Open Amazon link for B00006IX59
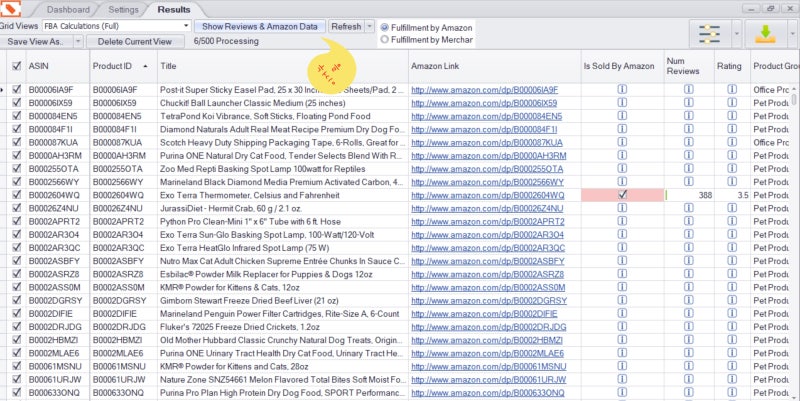The image size is (800, 401). [x=484, y=103]
